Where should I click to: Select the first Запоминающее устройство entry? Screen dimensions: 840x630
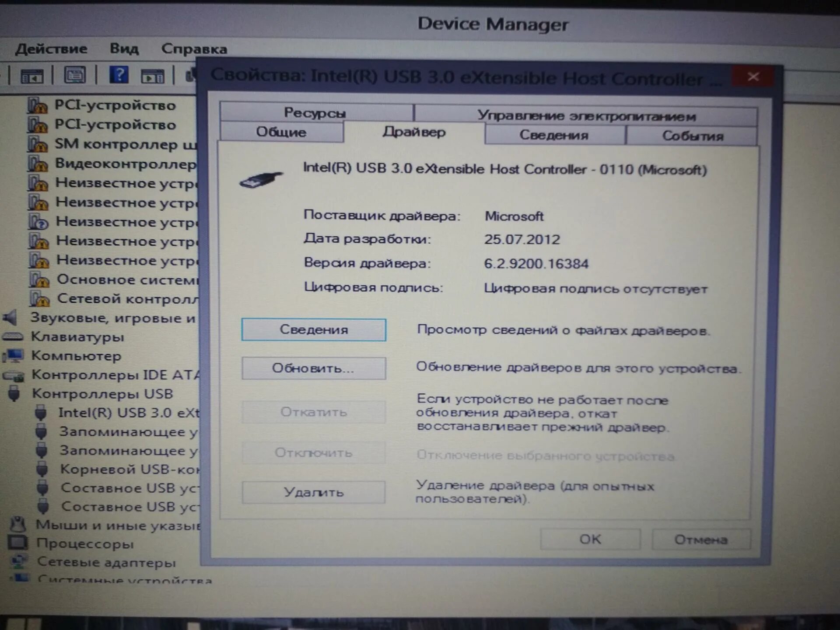click(128, 432)
